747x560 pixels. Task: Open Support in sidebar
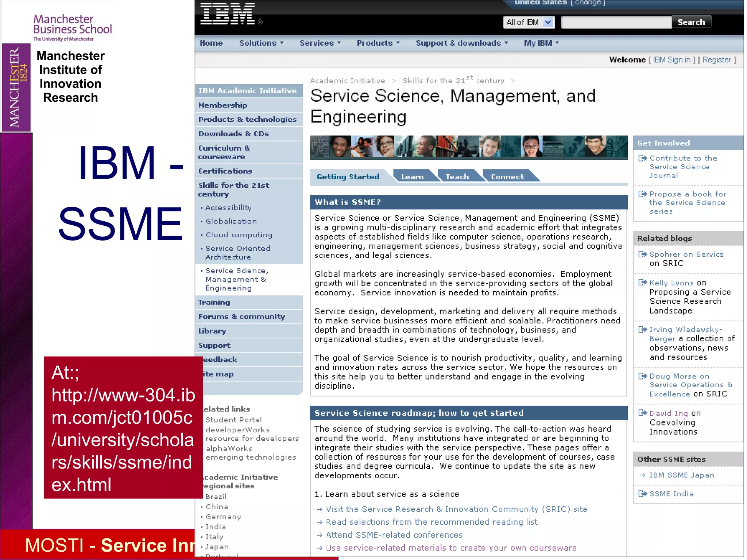249,345
